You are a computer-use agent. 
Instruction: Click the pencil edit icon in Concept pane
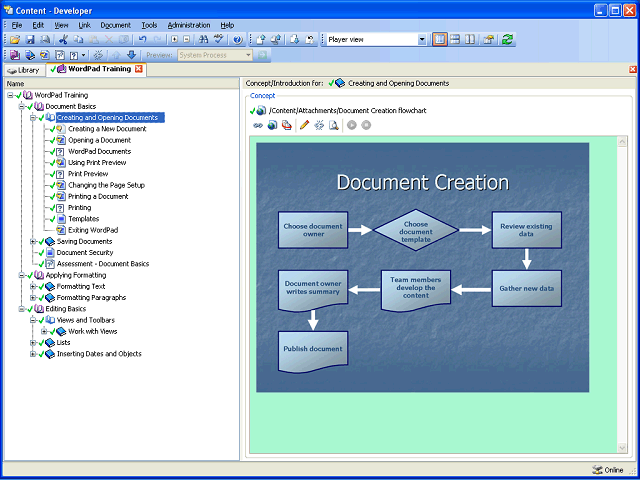coord(305,125)
